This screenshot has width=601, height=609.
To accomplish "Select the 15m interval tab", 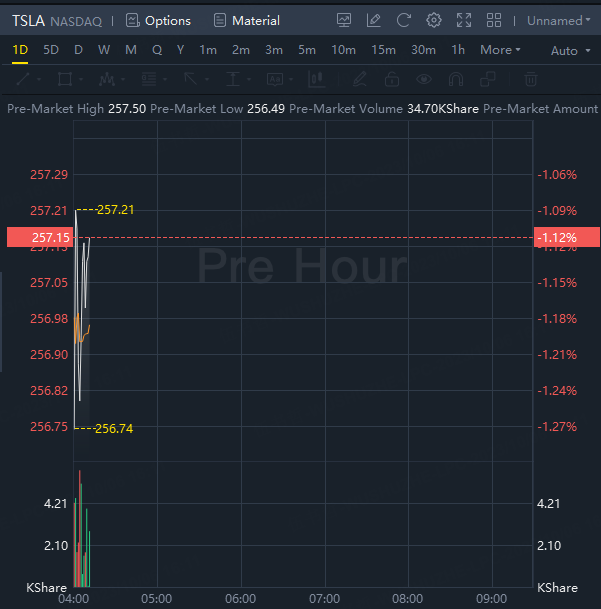I will 383,50.
